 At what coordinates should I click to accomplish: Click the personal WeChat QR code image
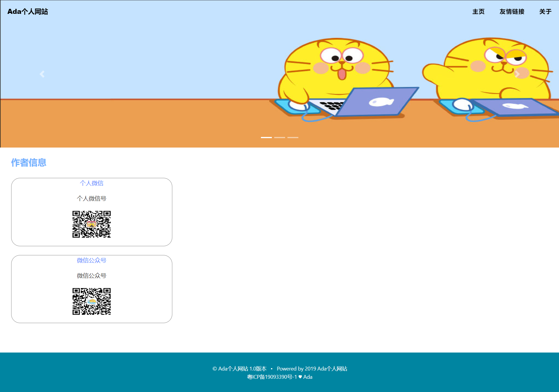92,224
